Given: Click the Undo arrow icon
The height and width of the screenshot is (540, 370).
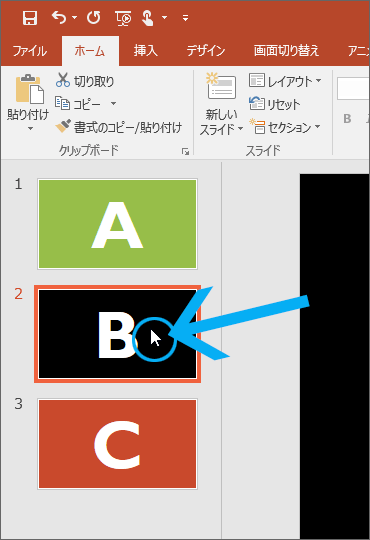Looking at the screenshot, I should [59, 17].
